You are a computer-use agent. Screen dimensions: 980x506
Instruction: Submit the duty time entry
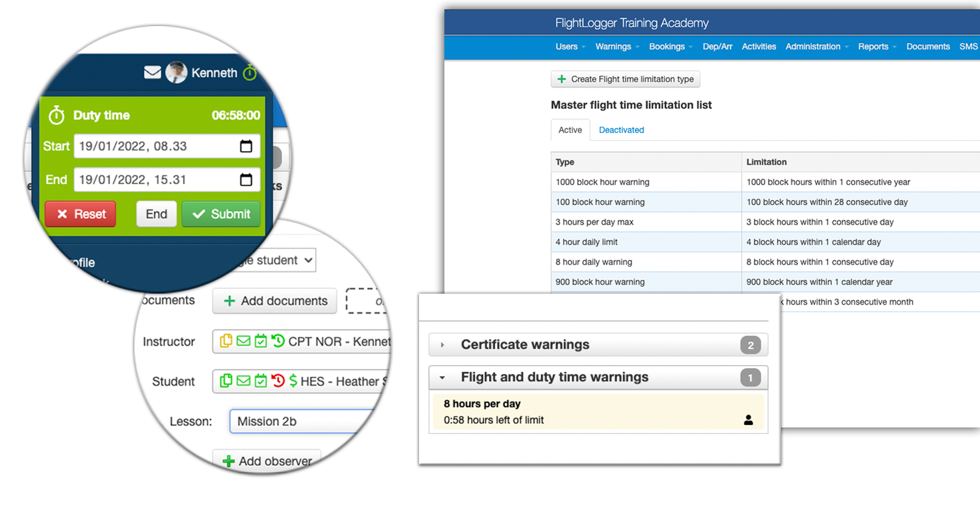(221, 214)
